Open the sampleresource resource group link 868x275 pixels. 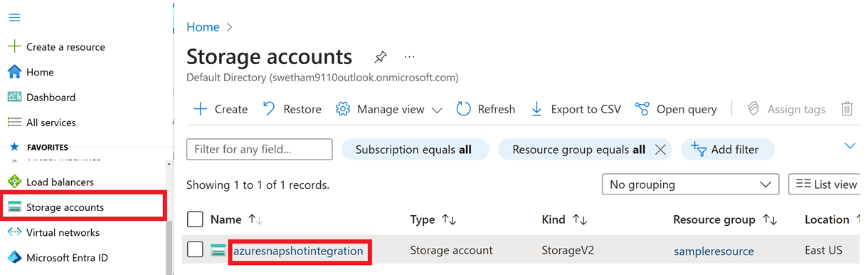tap(714, 251)
